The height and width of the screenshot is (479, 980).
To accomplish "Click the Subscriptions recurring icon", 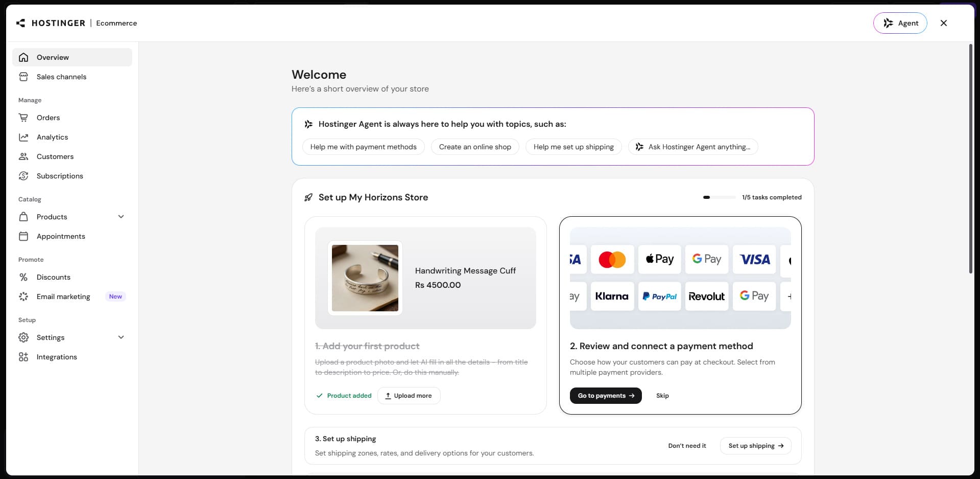I will [x=23, y=176].
